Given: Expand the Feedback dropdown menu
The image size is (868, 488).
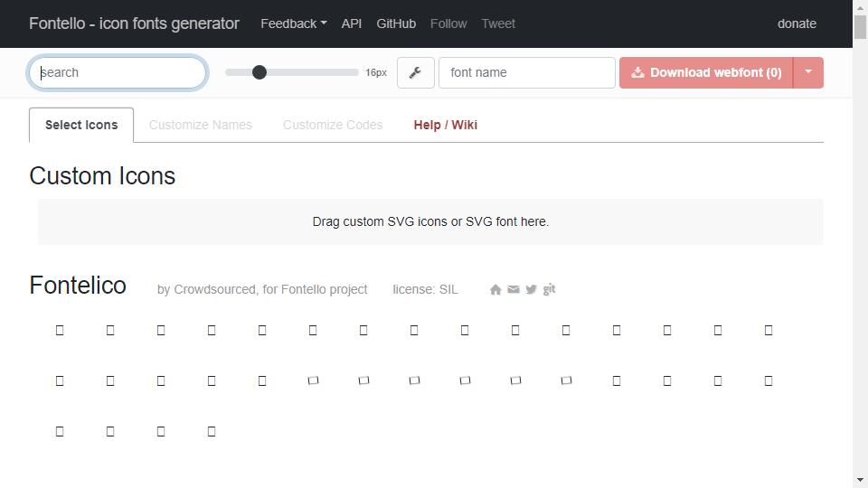Looking at the screenshot, I should pos(293,23).
